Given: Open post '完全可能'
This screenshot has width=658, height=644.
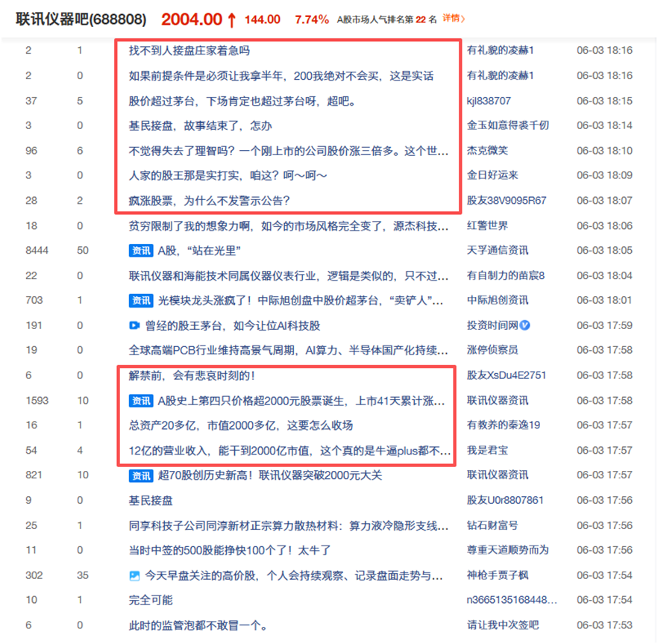Looking at the screenshot, I should 151,600.
